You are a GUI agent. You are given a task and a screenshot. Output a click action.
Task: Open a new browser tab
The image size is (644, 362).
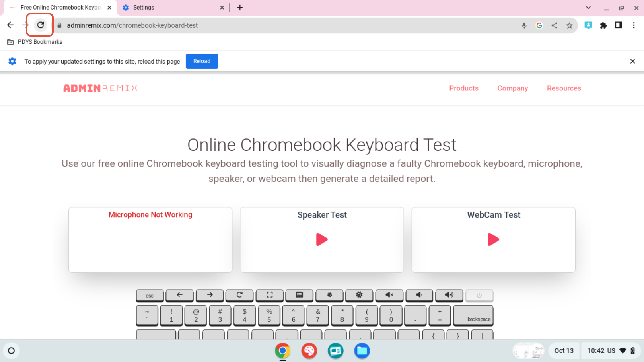[240, 8]
